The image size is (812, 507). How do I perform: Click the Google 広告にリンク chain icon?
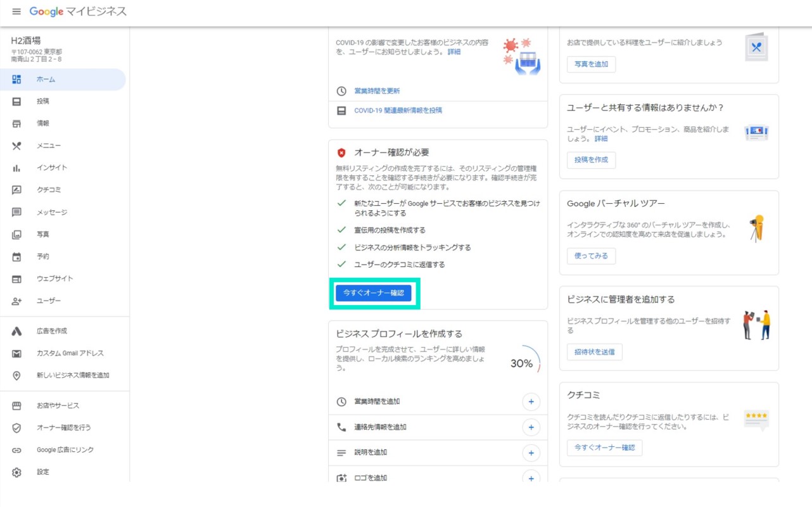pyautogui.click(x=16, y=450)
